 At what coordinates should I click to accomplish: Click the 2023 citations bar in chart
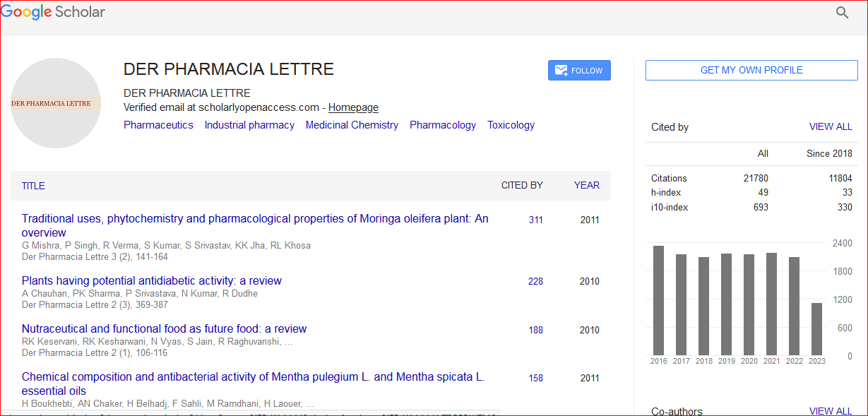tap(816, 329)
